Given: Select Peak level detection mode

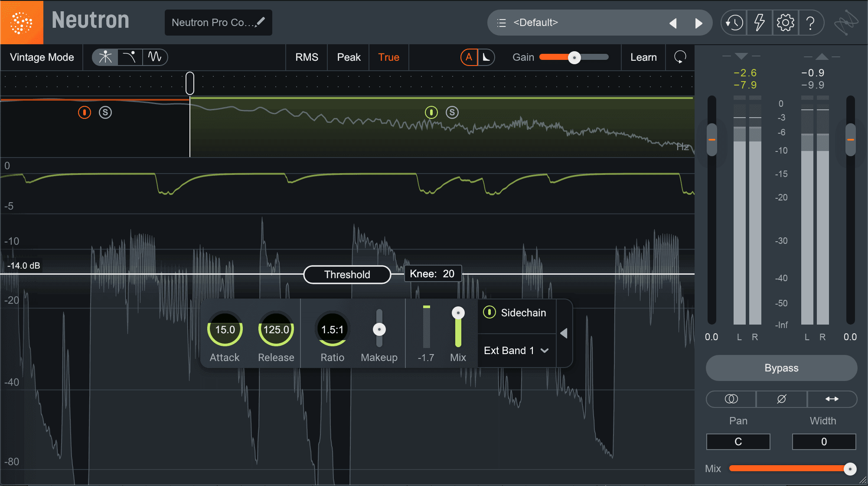Looking at the screenshot, I should coord(349,57).
